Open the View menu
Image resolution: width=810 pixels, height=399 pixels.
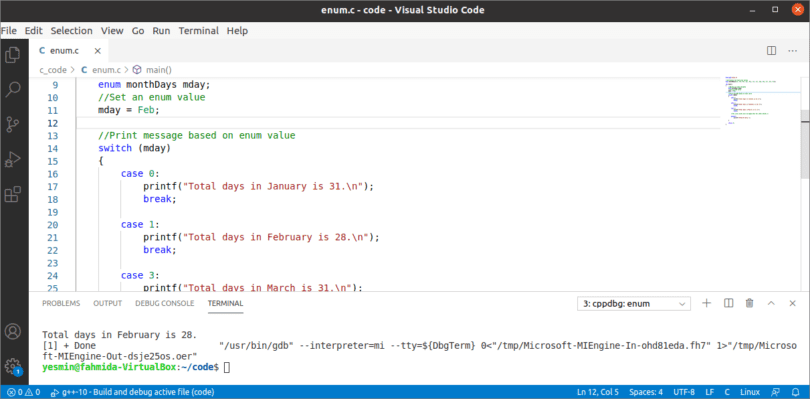tap(112, 30)
